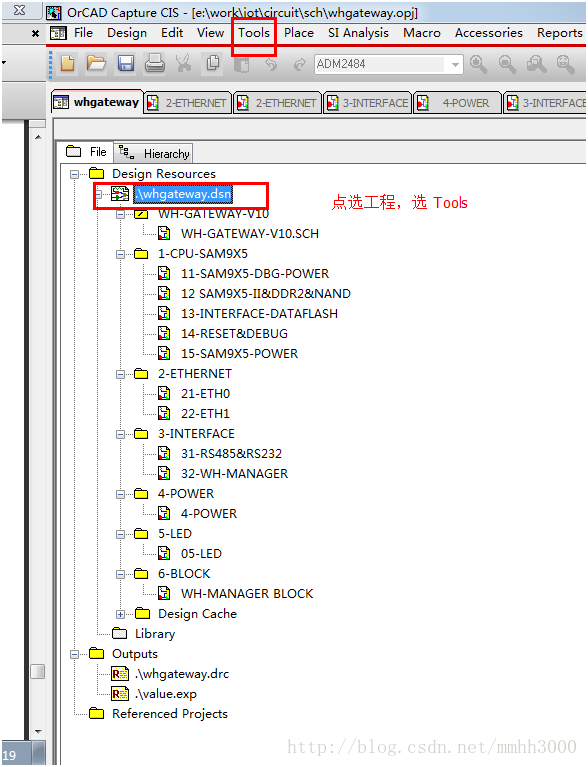588x767 pixels.
Task: Click the New document toolbar icon
Action: coord(68,64)
